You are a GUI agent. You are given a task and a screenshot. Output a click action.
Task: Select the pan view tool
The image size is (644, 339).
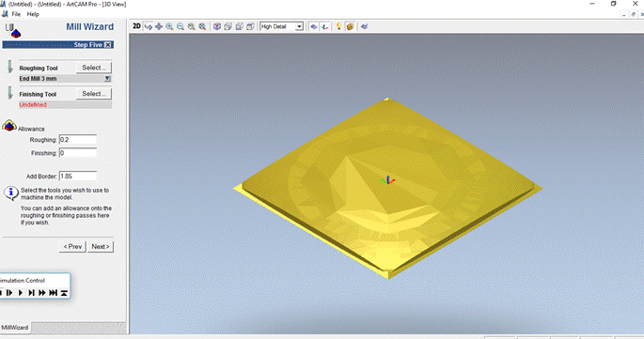click(159, 26)
